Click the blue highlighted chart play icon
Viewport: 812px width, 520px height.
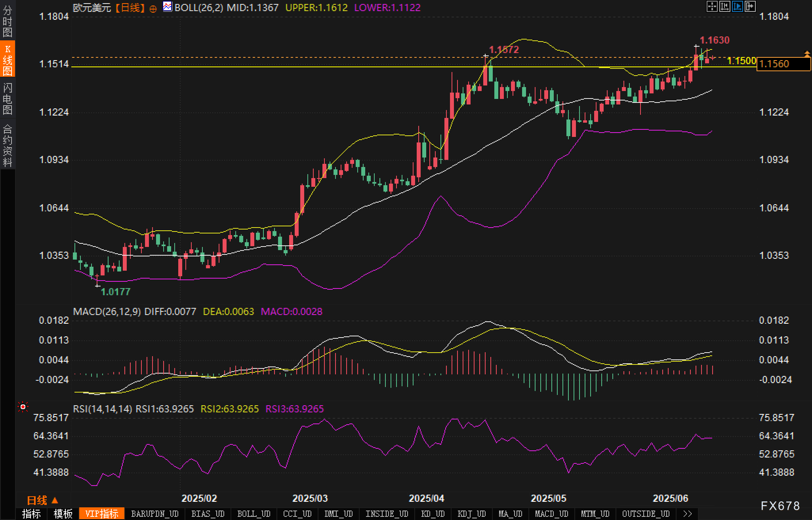(737, 6)
